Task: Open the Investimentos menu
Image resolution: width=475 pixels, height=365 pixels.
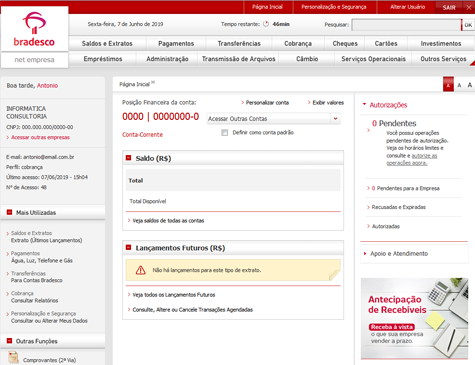Action: [x=441, y=43]
